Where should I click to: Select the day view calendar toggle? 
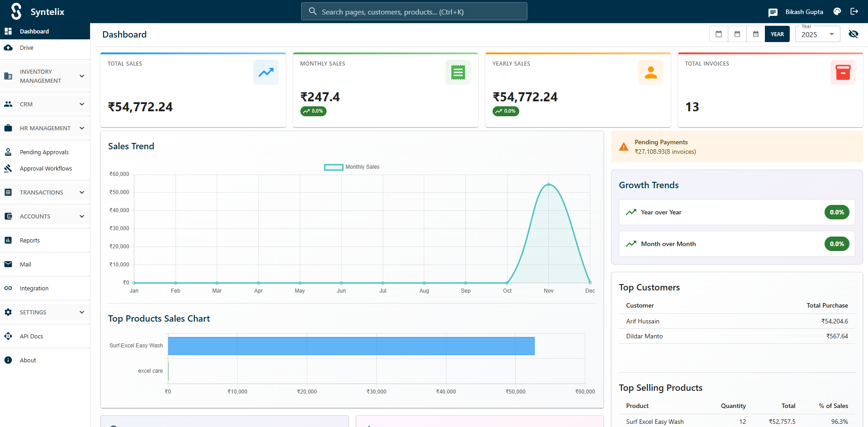[718, 34]
